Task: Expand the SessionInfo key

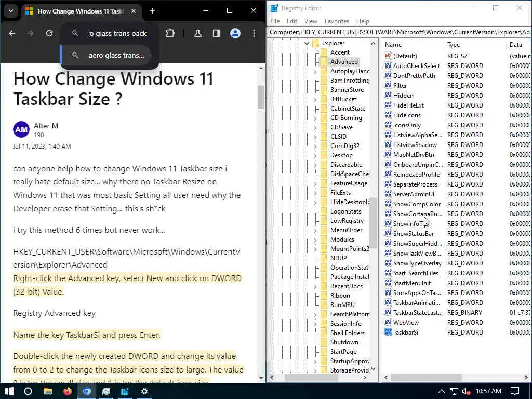Action: coord(315,324)
